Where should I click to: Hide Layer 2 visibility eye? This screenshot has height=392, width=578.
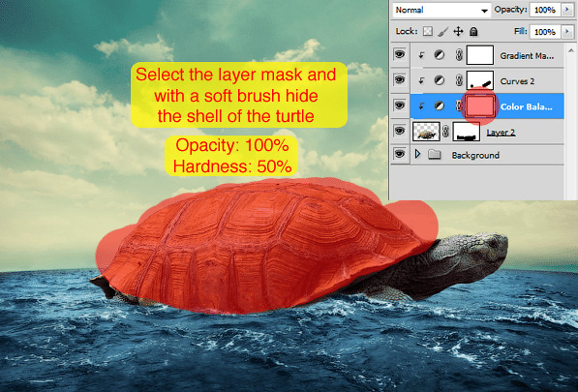[400, 131]
